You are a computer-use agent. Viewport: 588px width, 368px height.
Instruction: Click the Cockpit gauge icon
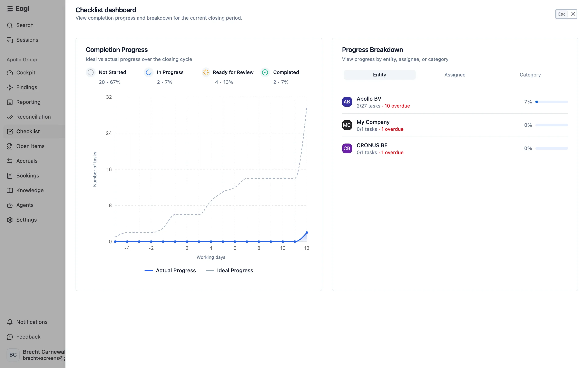coord(10,73)
